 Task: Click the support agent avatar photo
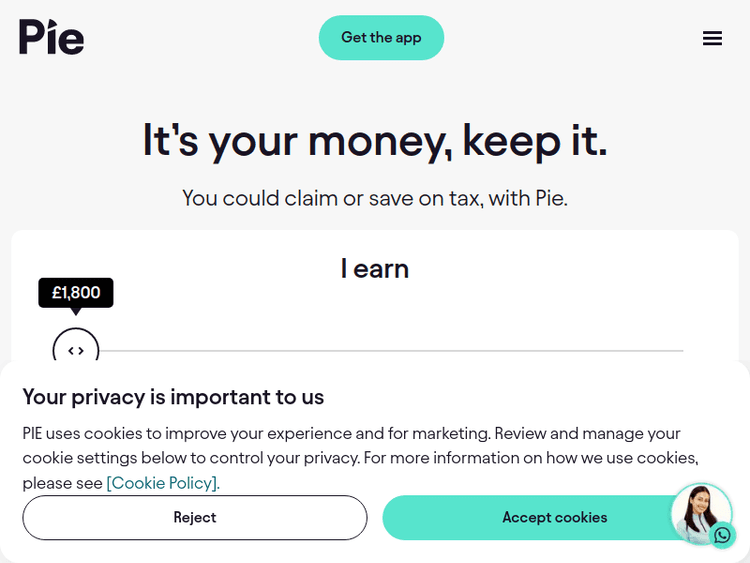[x=699, y=510]
